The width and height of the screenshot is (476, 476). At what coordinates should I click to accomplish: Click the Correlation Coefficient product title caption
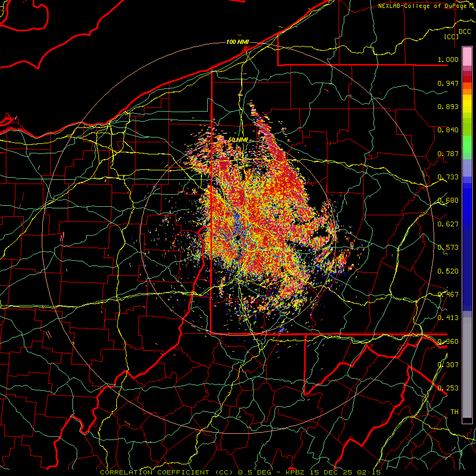[x=240, y=472]
